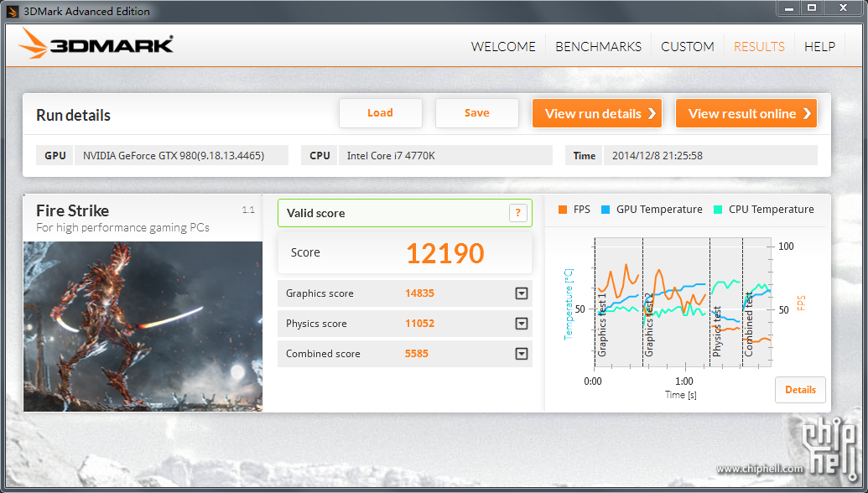Click the Combined test graph label
The height and width of the screenshot is (493, 868).
pyautogui.click(x=748, y=324)
